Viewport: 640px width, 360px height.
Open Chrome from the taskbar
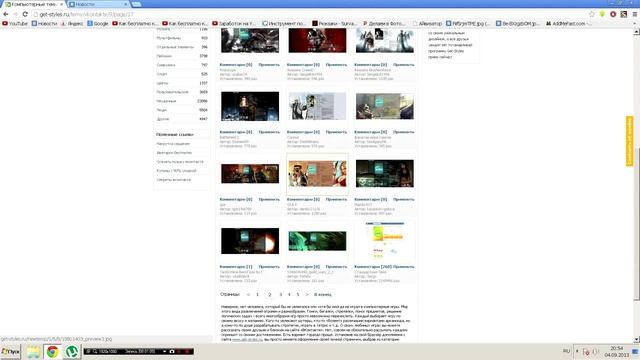52,351
